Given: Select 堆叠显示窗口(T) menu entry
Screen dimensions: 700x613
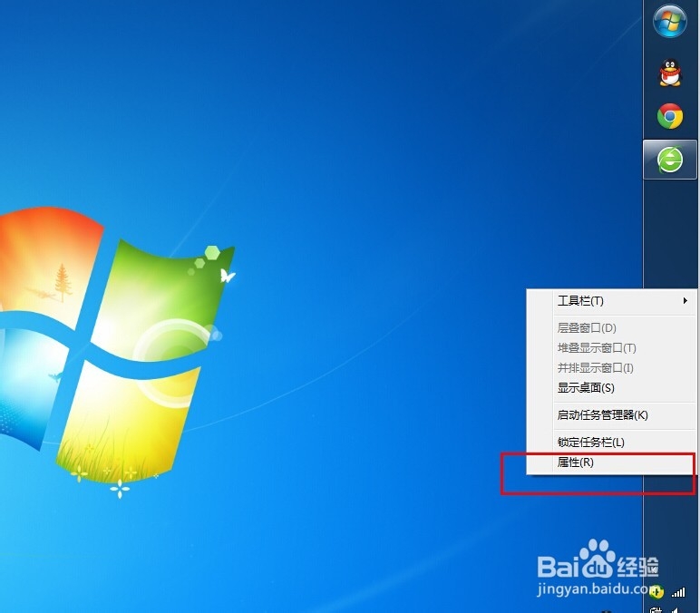Looking at the screenshot, I should (x=612, y=348).
